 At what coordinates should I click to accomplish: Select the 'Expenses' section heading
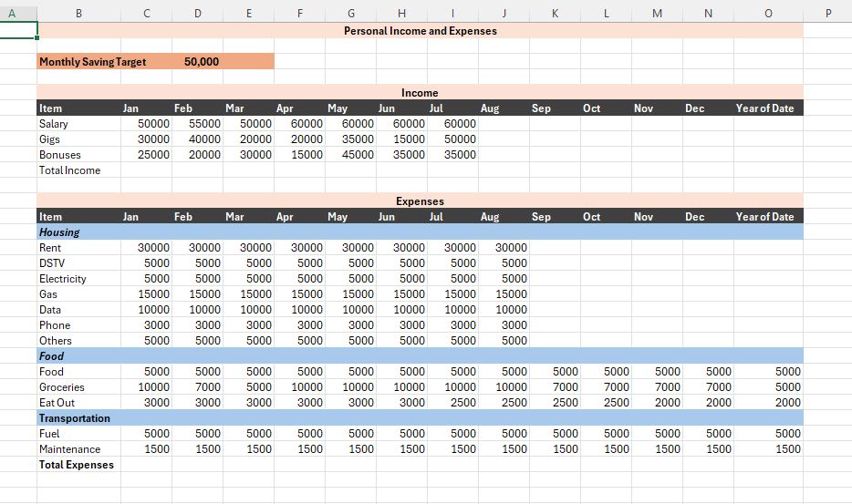[420, 201]
